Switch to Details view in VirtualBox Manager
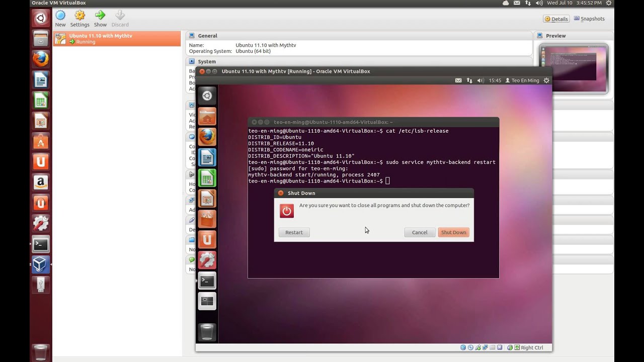The height and width of the screenshot is (362, 644). click(x=556, y=19)
